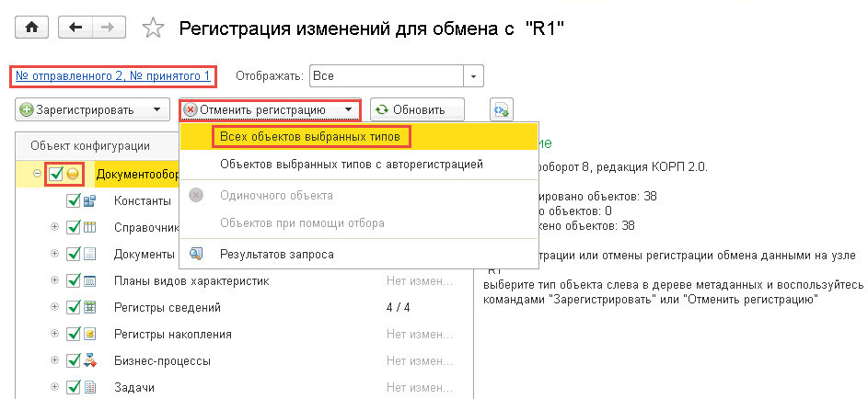Viewport: 868px width, 399px height.
Task: Click the Бизнес-процессы type icon
Action: (89, 361)
